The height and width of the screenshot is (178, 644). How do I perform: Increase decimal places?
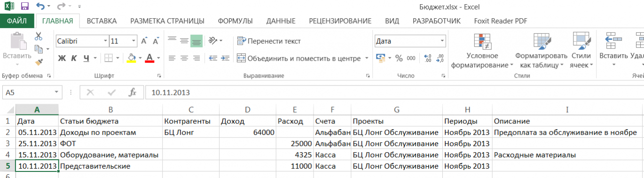click(x=428, y=58)
